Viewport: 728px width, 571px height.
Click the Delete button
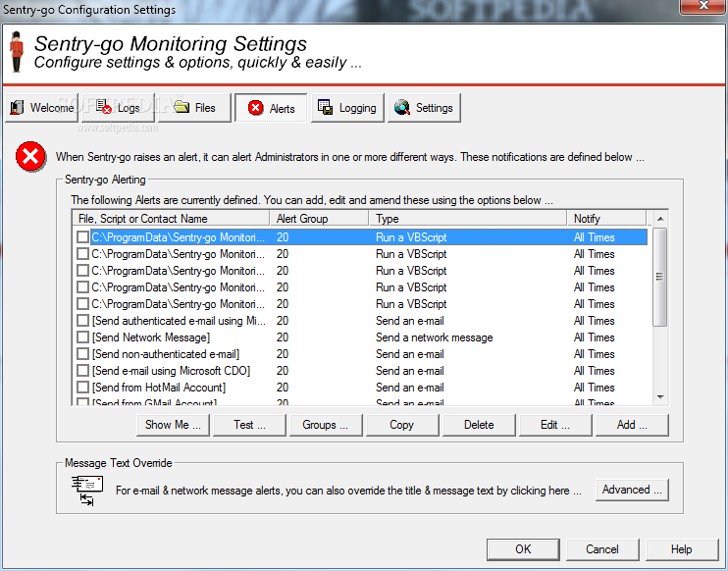click(479, 425)
